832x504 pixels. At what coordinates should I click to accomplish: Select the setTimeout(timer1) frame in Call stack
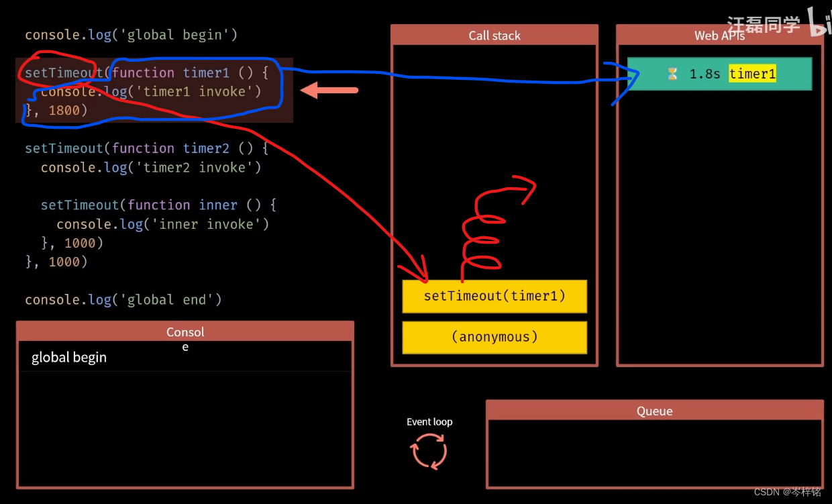[x=495, y=296]
